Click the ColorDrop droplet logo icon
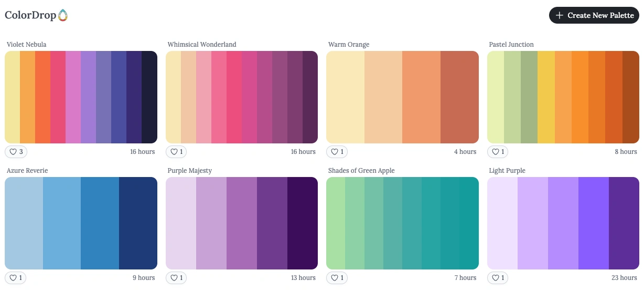The height and width of the screenshot is (291, 644). (x=63, y=15)
